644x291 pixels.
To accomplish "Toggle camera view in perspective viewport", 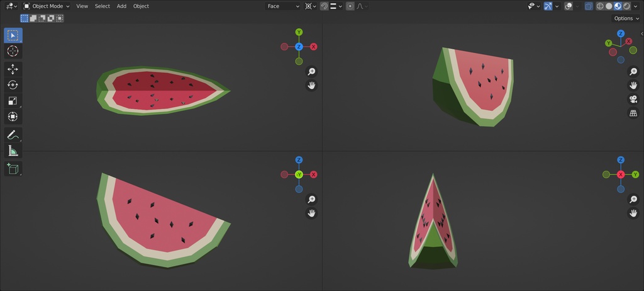I will point(633,99).
